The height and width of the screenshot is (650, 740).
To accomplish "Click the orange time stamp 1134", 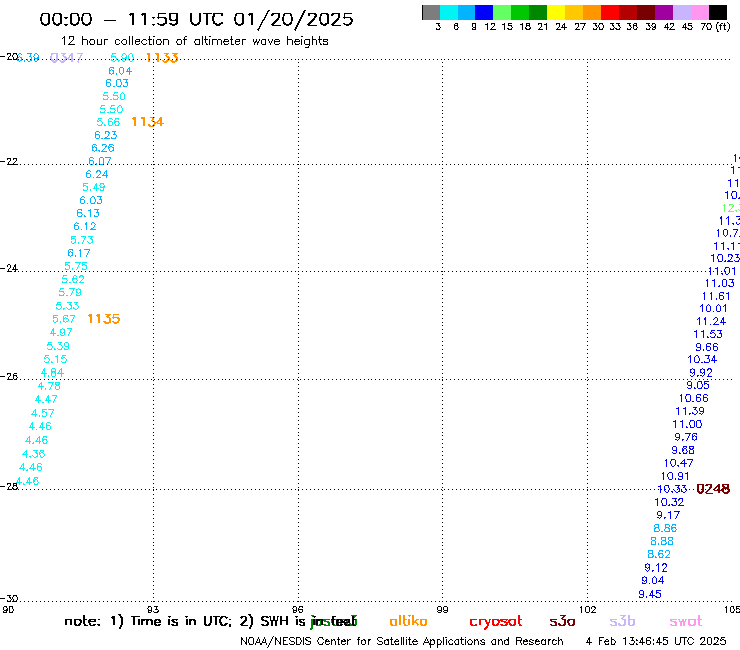I will click(147, 122).
